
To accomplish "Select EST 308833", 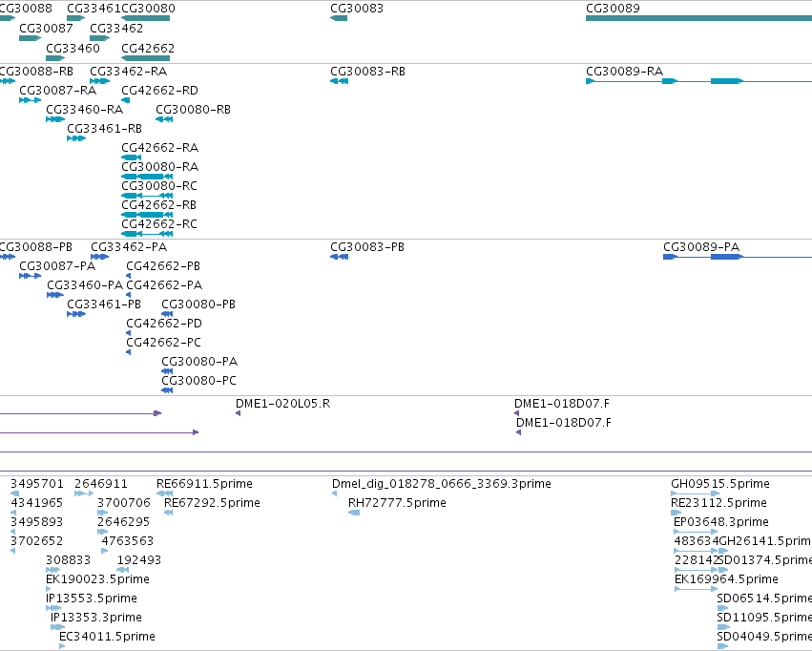I will [52, 570].
